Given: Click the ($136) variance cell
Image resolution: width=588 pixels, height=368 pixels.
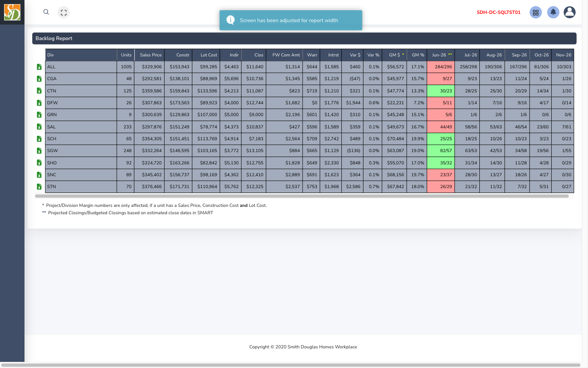Looking at the screenshot, I should pyautogui.click(x=352, y=150).
